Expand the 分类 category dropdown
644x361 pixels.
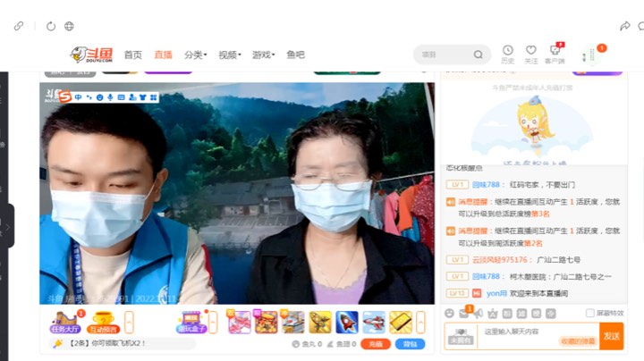(x=196, y=55)
